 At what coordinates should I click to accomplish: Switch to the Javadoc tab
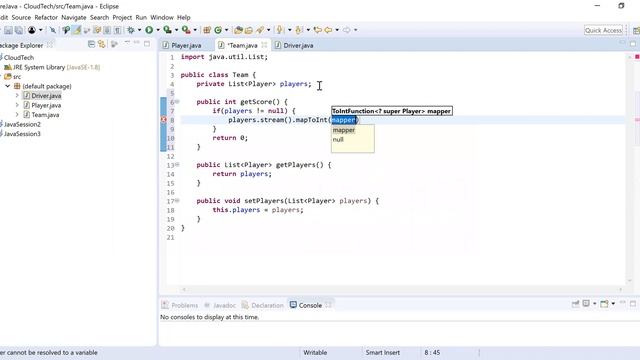coord(220,305)
